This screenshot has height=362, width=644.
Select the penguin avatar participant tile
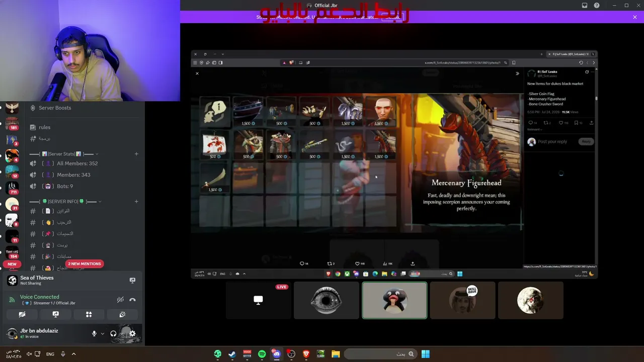(x=394, y=300)
